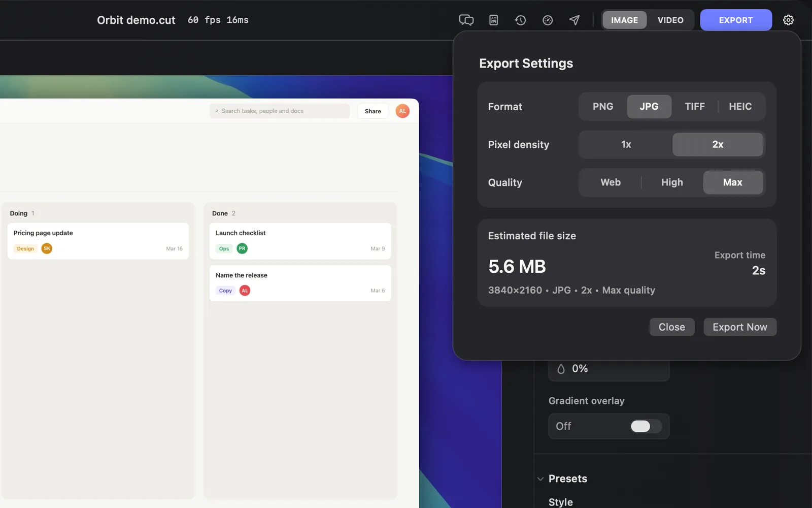The width and height of the screenshot is (812, 508).
Task: Switch to the VIDEO tab
Action: coord(670,20)
